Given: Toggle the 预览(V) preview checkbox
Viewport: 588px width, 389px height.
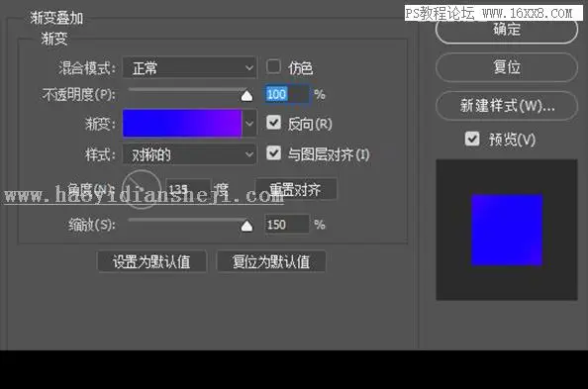Looking at the screenshot, I should click(x=472, y=139).
